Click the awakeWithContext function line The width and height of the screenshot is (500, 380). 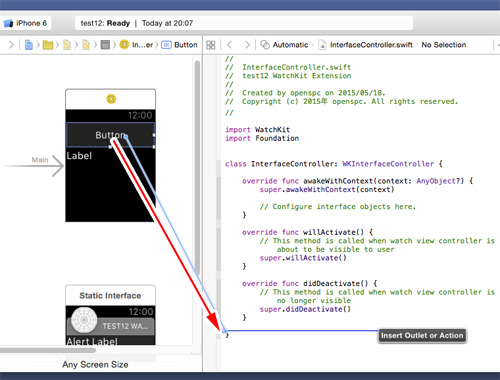(357, 181)
